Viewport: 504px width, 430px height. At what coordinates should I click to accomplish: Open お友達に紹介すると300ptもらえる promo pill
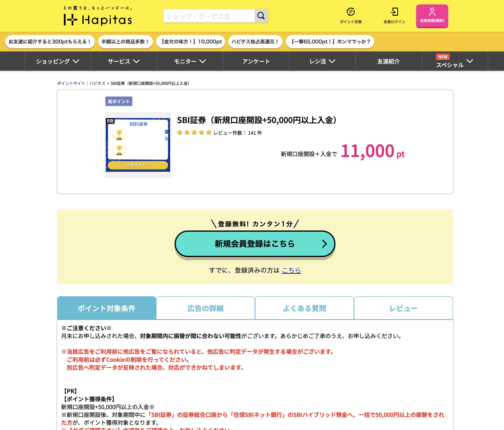[50, 42]
